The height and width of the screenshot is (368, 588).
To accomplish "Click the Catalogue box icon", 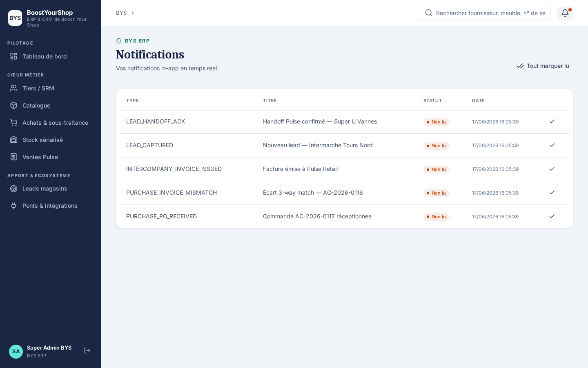I will tap(13, 105).
